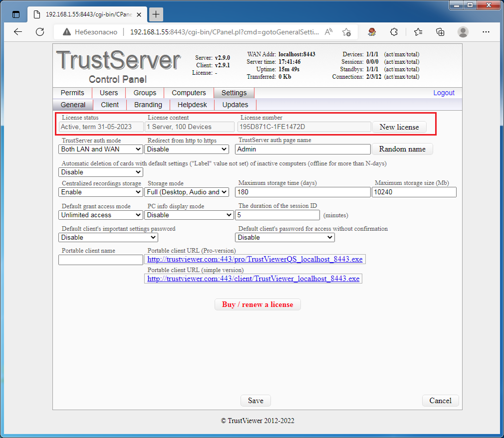Open the browser profile avatar

coord(463,32)
